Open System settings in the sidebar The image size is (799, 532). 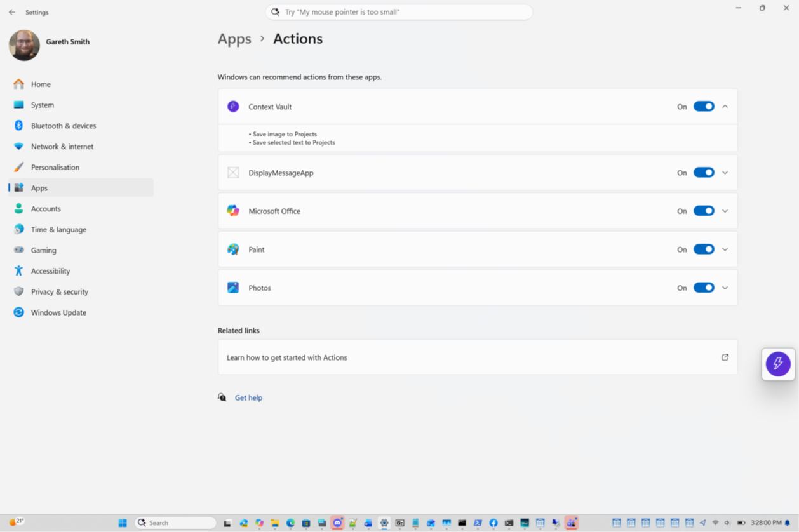81,105
